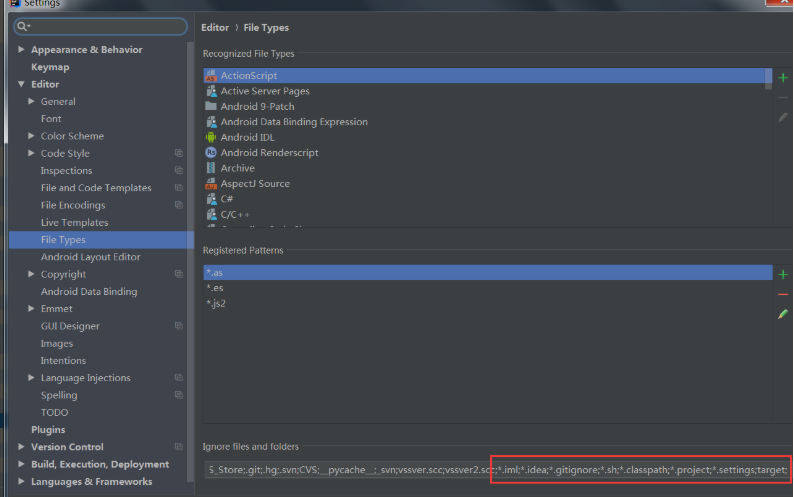Edit the selected registered pattern

click(x=783, y=314)
